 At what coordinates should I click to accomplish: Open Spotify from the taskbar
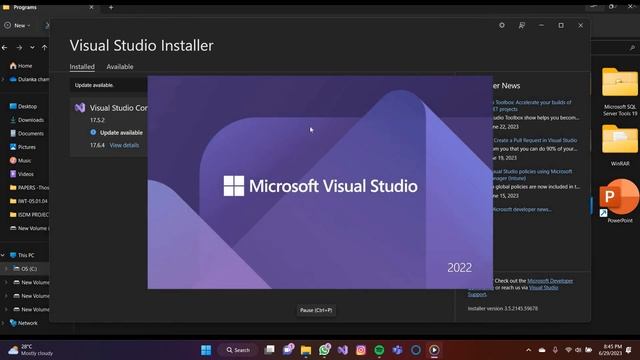379,350
